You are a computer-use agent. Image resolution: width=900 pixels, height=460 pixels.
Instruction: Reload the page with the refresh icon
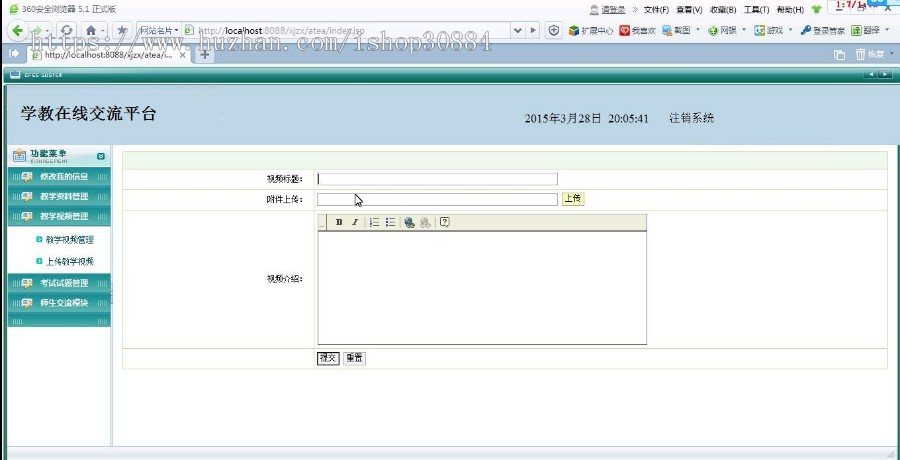tap(66, 30)
